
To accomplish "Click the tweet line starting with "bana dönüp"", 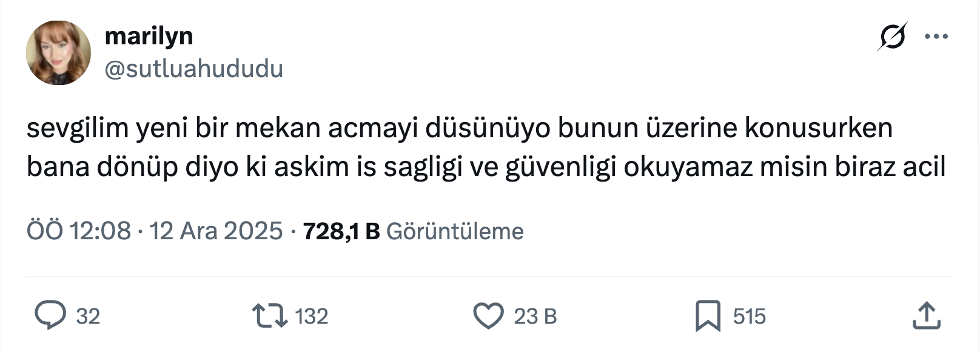I will point(486,167).
